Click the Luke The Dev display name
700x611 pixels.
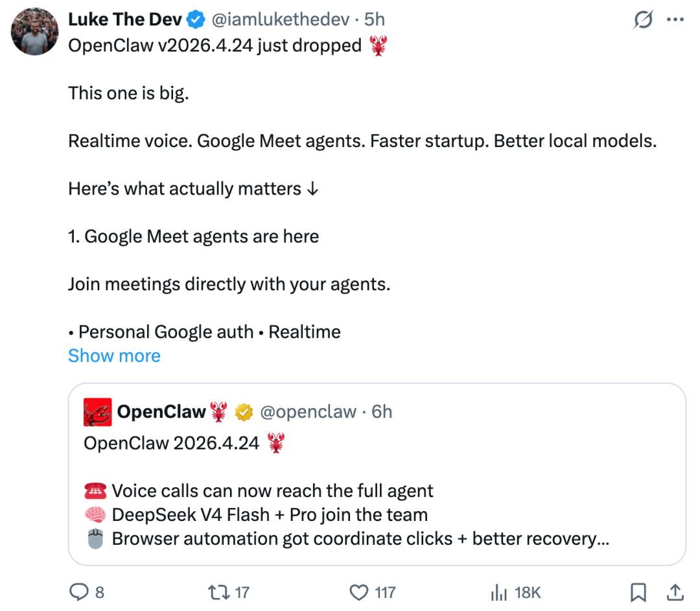point(125,20)
